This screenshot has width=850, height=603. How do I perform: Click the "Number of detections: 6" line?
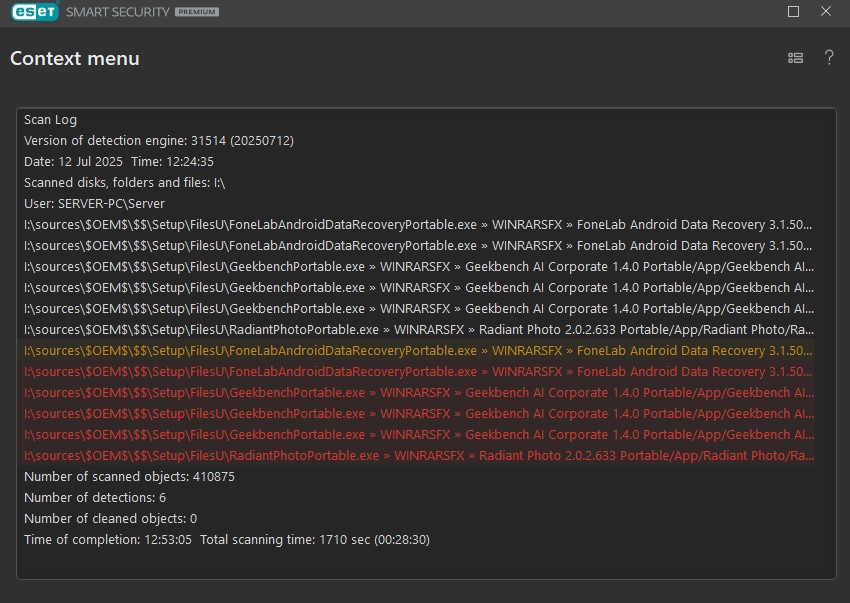(x=95, y=498)
